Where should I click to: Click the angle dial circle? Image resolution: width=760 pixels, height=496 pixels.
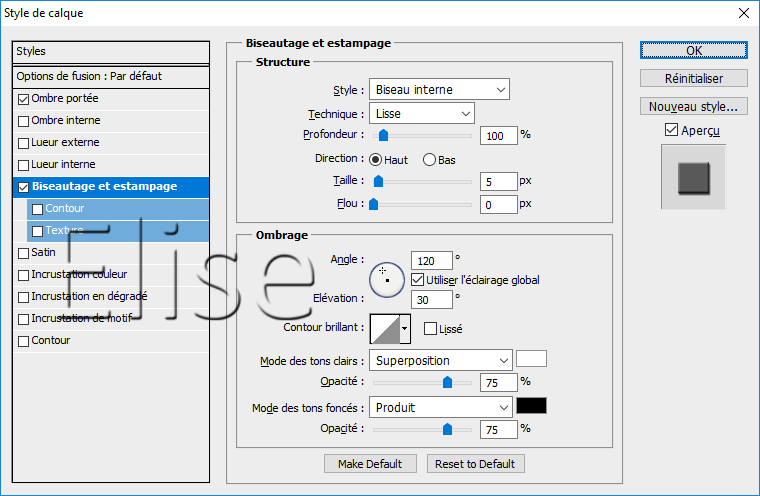[x=386, y=280]
